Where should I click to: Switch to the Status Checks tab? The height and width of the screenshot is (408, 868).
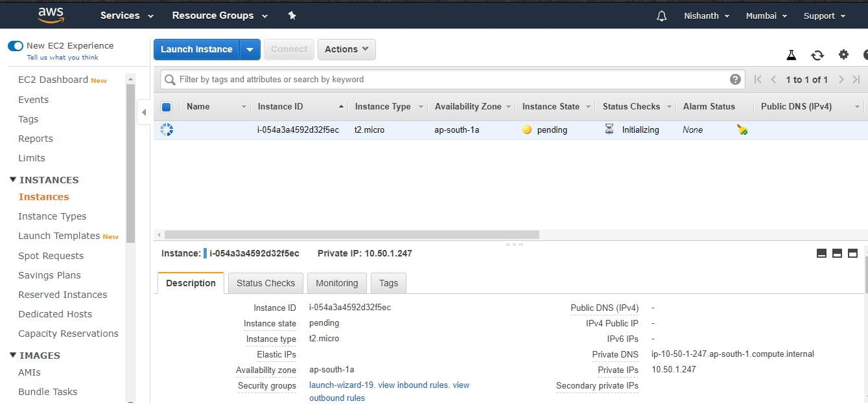point(266,283)
